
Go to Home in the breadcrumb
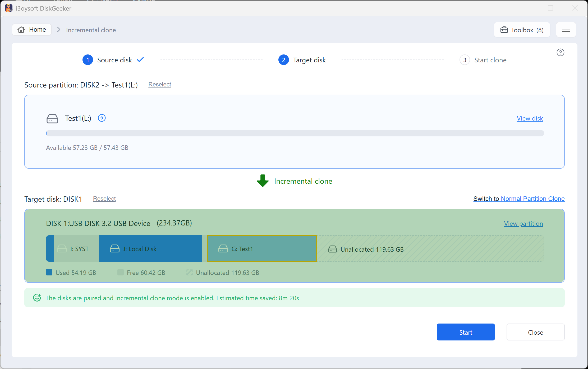click(32, 30)
